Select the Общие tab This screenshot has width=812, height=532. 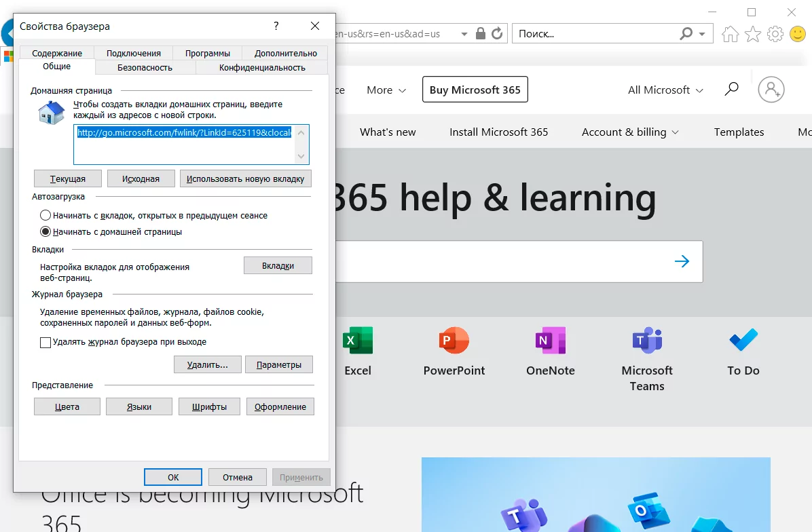coord(57,66)
